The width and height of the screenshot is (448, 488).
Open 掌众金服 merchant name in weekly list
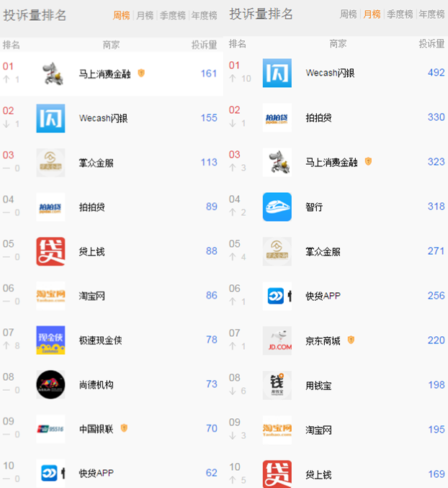click(x=97, y=163)
